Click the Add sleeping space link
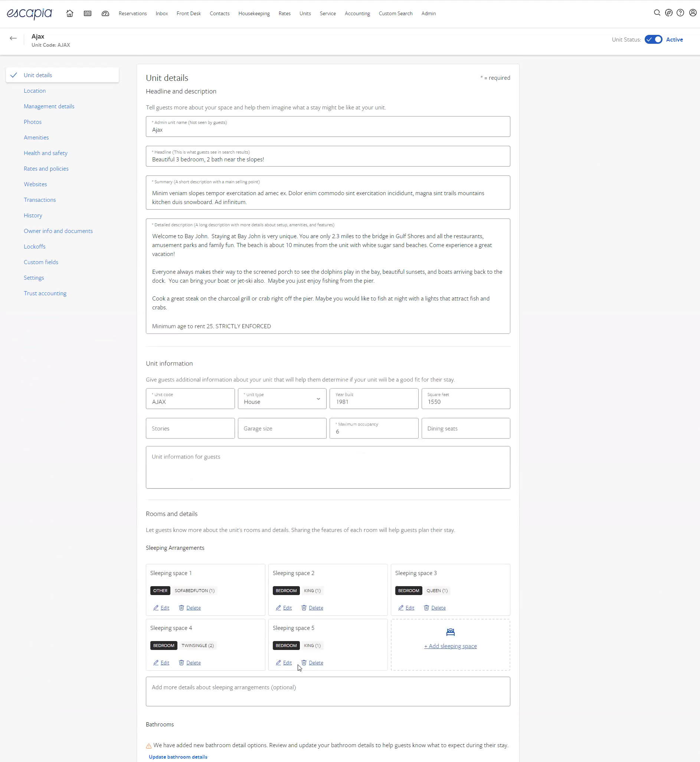 coord(450,646)
